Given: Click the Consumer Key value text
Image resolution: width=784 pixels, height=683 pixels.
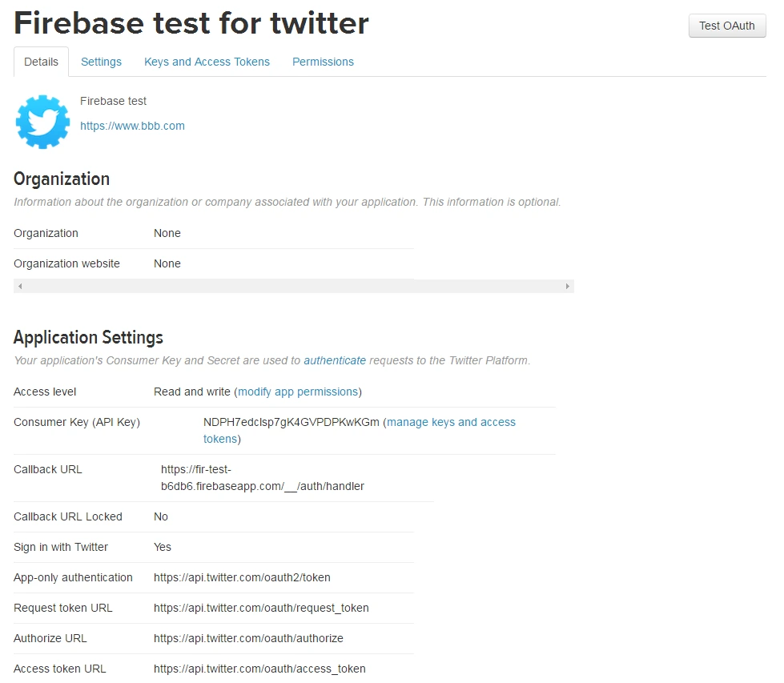Looking at the screenshot, I should (x=291, y=422).
